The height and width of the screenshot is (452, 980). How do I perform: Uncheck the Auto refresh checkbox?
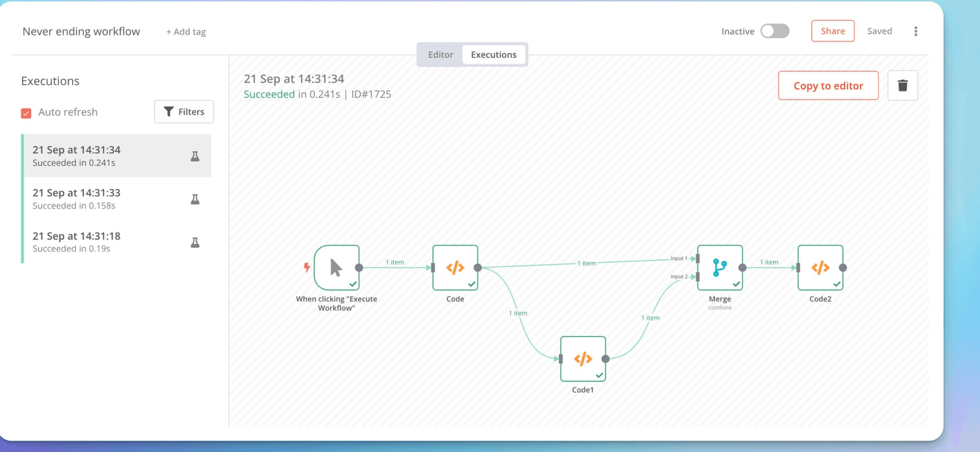26,113
